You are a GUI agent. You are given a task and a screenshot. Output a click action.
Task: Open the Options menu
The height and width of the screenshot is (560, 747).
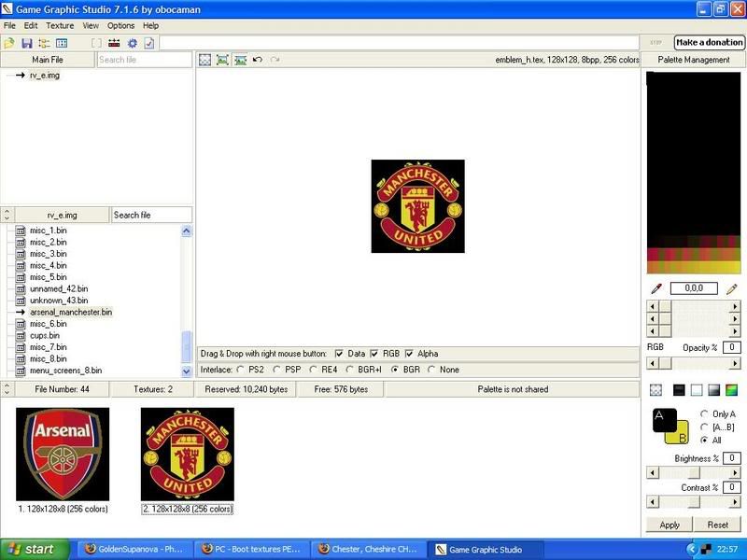click(120, 26)
